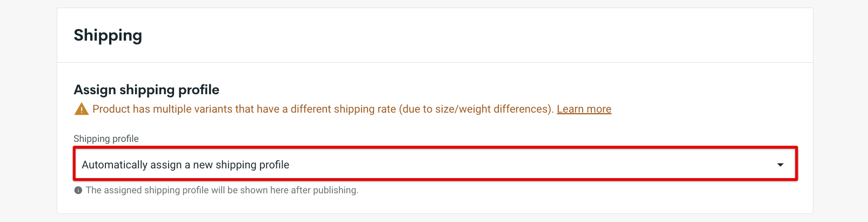Click the multiple variants warning message
The image size is (868, 222).
tap(323, 109)
